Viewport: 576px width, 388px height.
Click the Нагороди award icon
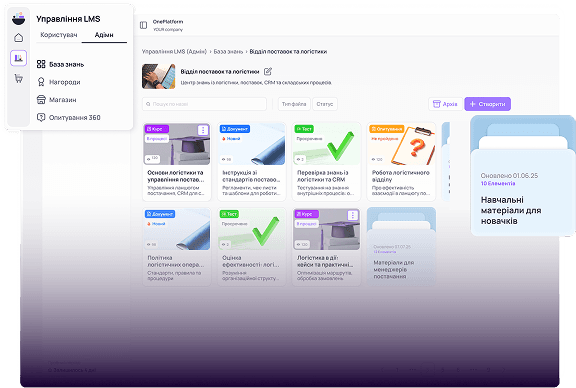pyautogui.click(x=41, y=82)
